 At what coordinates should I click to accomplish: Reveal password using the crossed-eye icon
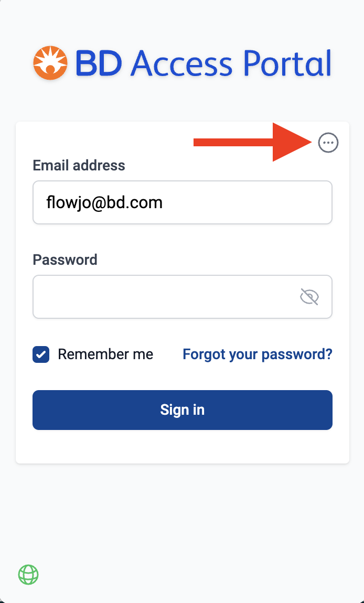[309, 297]
